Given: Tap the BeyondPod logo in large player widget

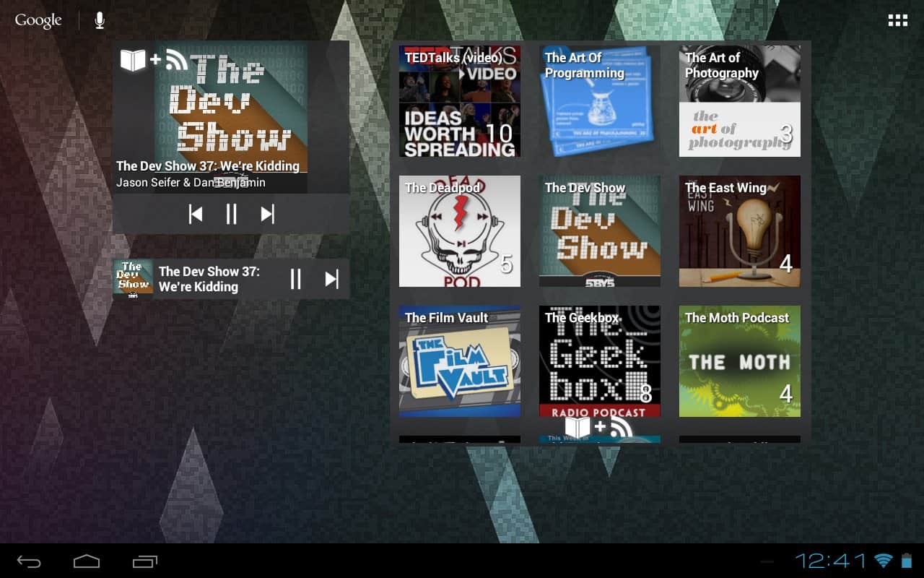Looking at the screenshot, I should pyautogui.click(x=154, y=60).
